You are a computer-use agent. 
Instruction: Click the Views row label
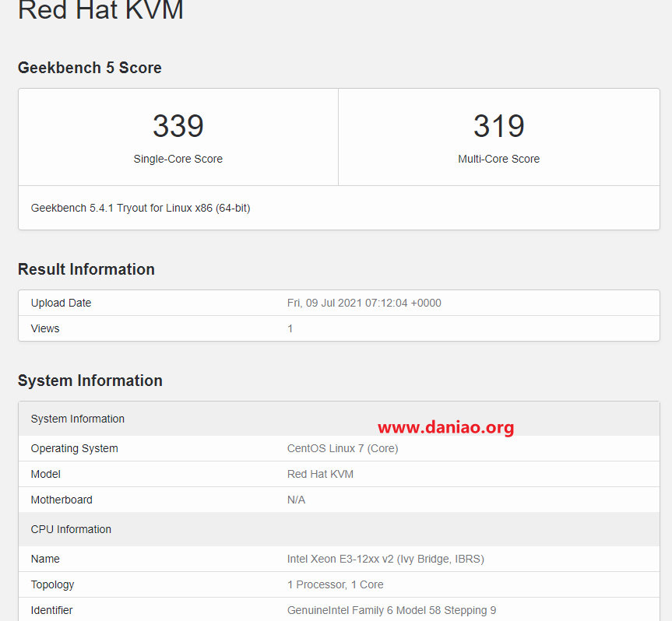(x=45, y=328)
